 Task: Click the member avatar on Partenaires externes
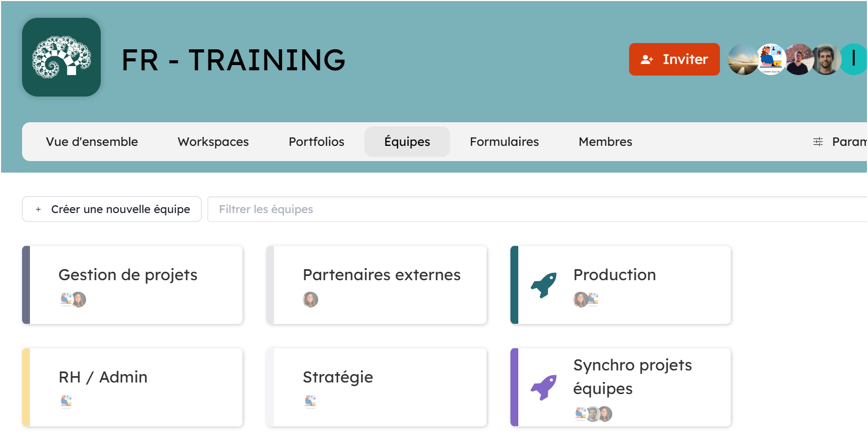[x=310, y=300]
